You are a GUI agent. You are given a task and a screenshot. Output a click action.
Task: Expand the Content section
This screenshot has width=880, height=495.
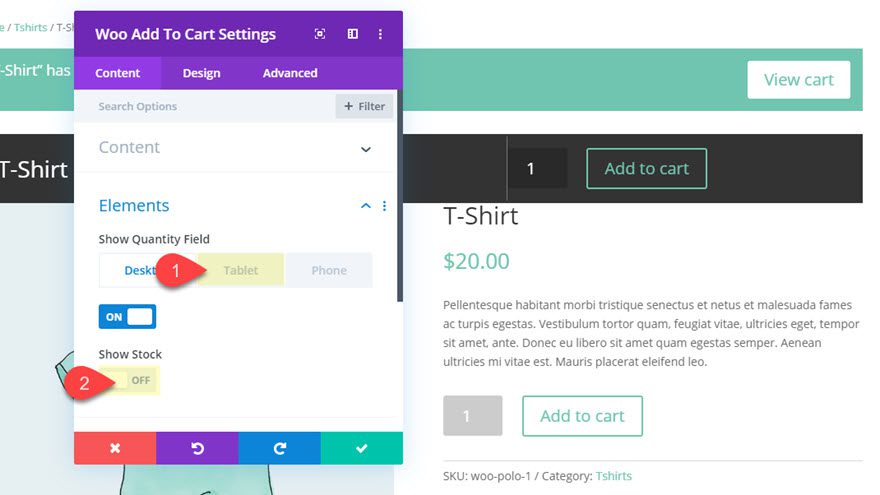coord(365,149)
